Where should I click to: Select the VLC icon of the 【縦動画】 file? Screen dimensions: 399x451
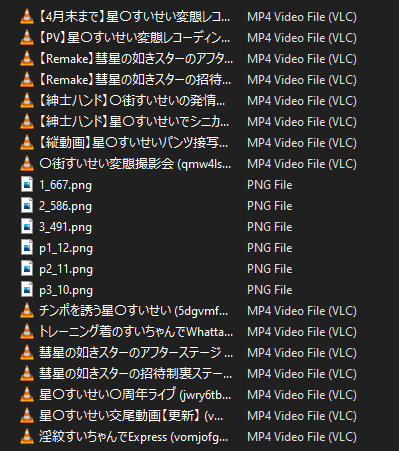click(x=27, y=143)
